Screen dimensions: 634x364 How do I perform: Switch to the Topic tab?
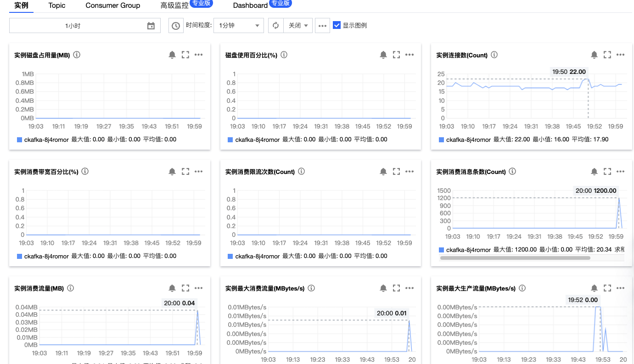(x=57, y=6)
